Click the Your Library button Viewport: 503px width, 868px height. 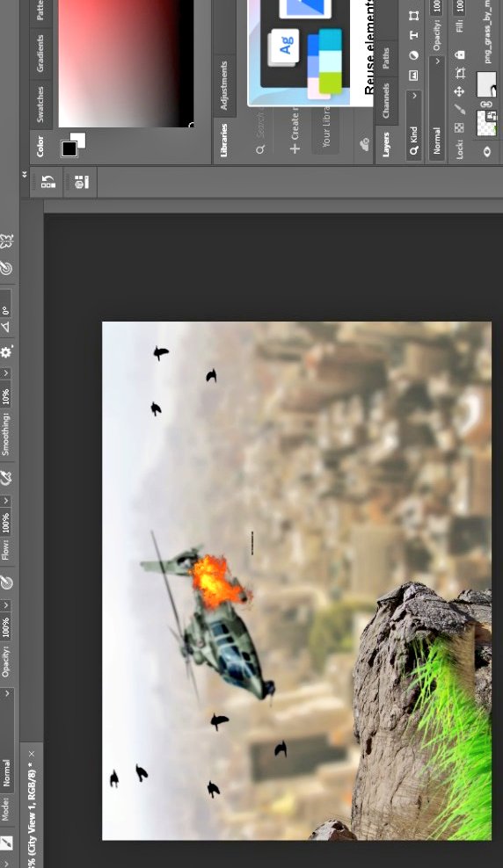[326, 129]
